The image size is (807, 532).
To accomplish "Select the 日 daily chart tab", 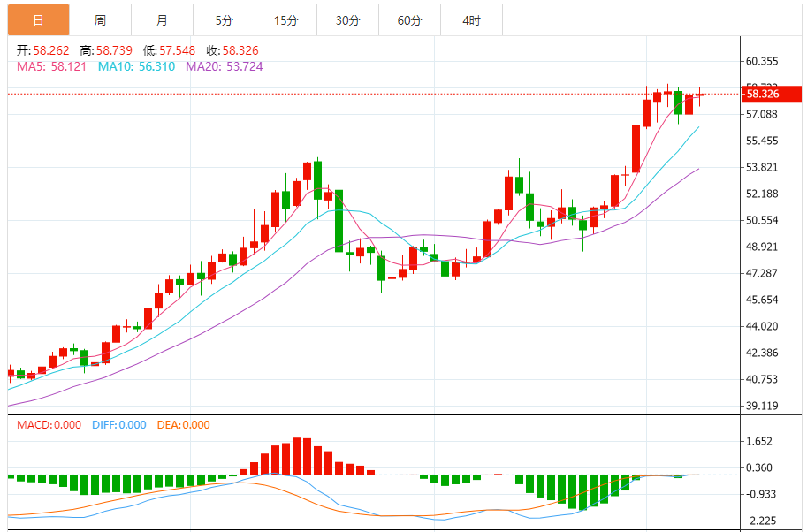I will point(37,19).
